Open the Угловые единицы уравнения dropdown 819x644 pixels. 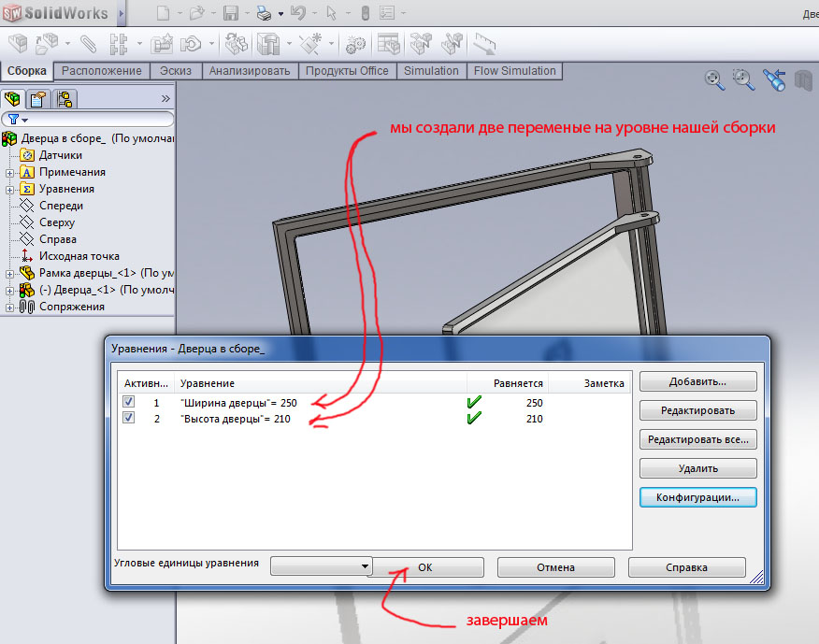point(321,566)
